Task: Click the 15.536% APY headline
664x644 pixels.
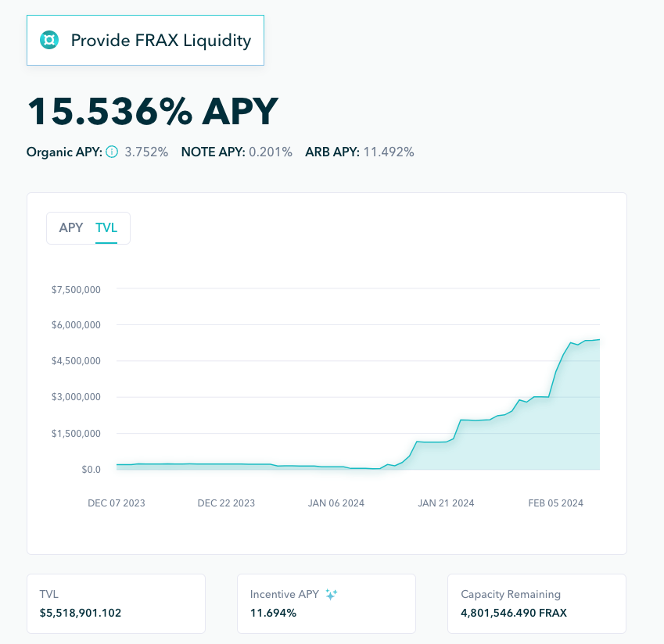Action: click(153, 111)
